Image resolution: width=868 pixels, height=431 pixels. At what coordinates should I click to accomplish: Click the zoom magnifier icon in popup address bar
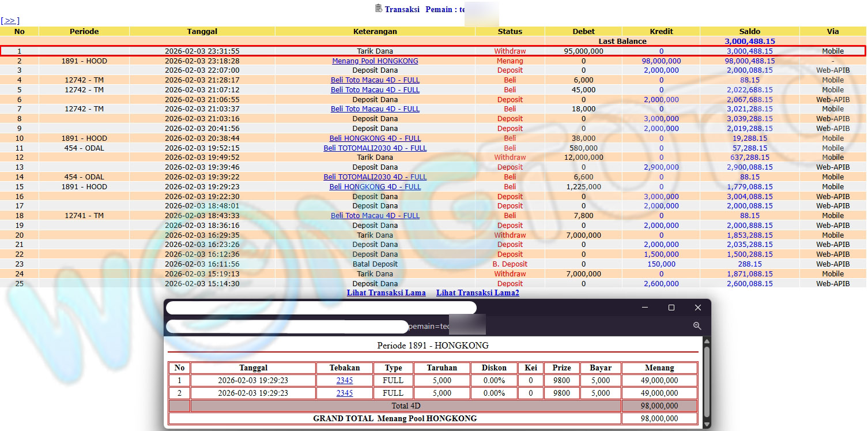click(697, 326)
